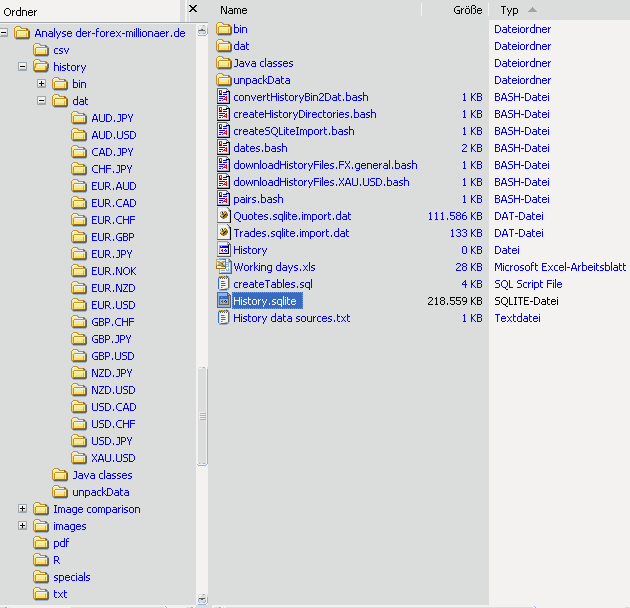Click the EUR.USD folder icon in tree

79,305
